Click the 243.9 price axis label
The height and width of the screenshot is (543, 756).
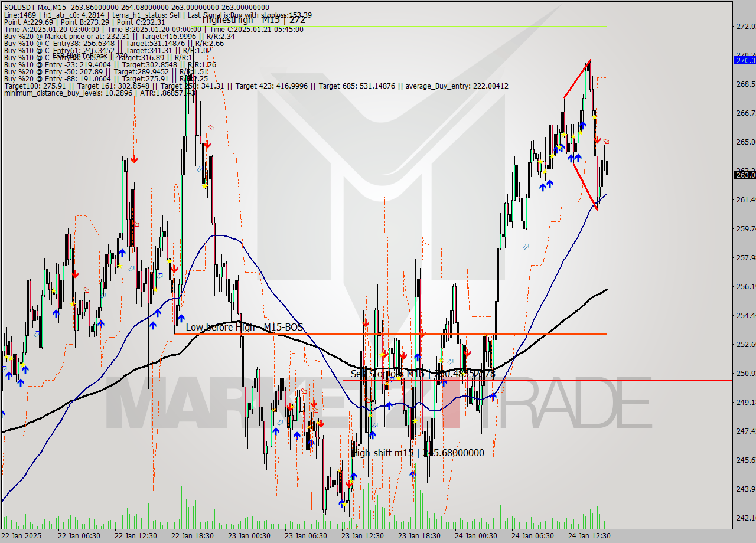coord(746,489)
